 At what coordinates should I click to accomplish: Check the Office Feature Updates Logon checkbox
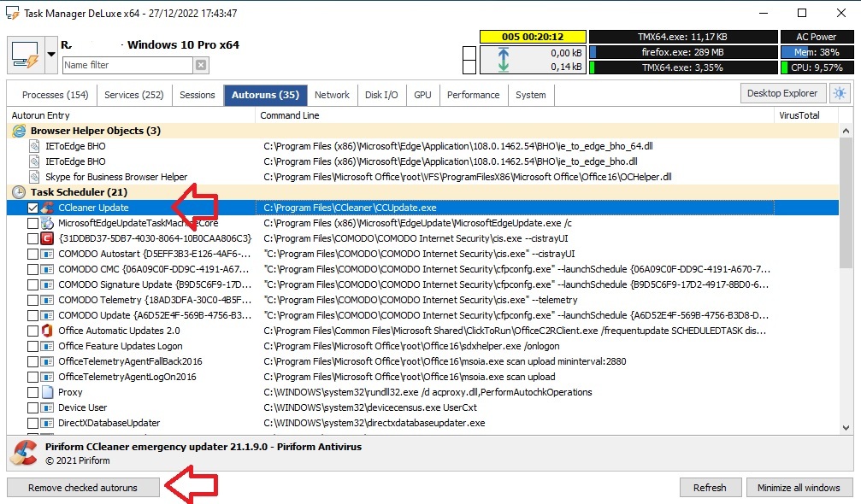point(32,346)
